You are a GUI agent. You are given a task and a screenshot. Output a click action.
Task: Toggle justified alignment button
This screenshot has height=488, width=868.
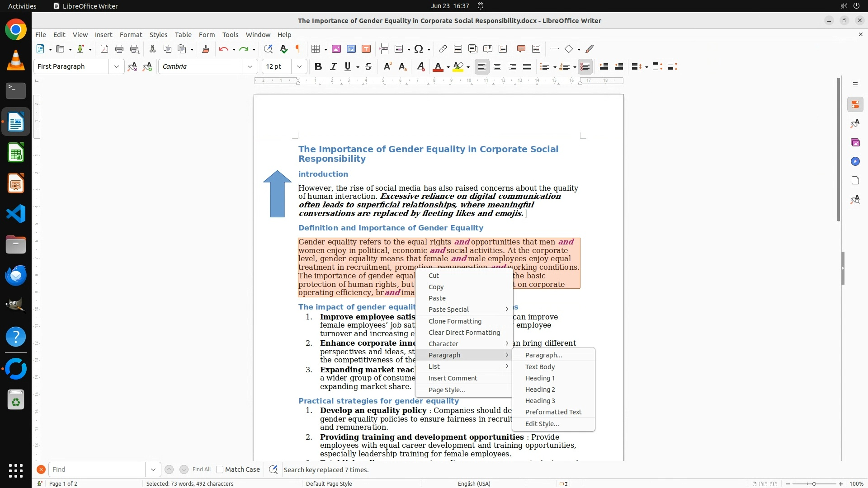(527, 66)
